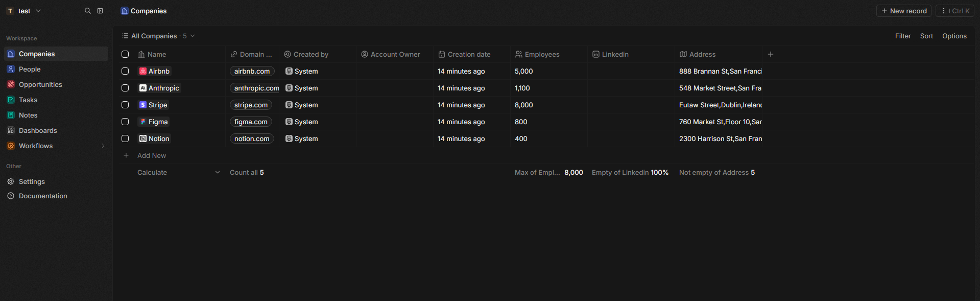980x301 pixels.
Task: Click the Workflows icon in sidebar
Action: tap(11, 146)
